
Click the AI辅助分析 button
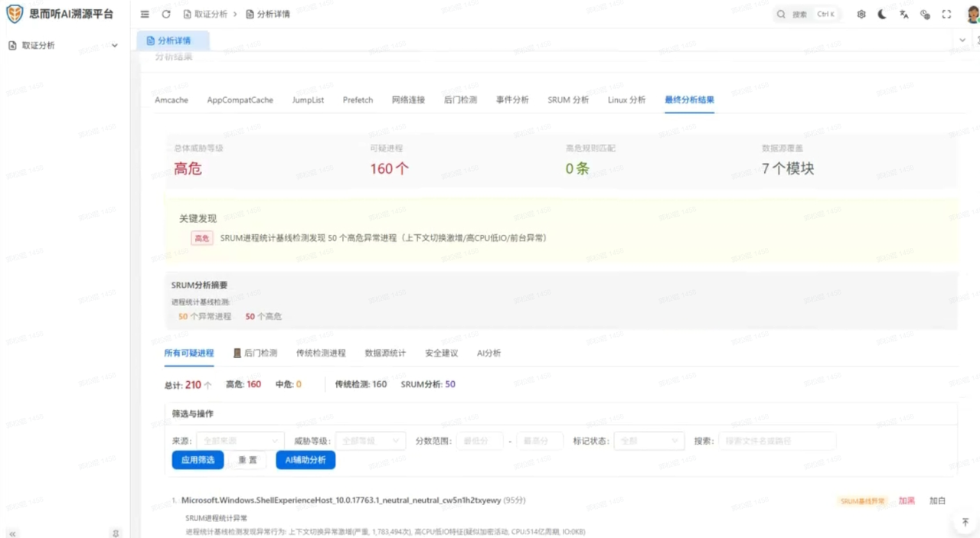coord(305,460)
